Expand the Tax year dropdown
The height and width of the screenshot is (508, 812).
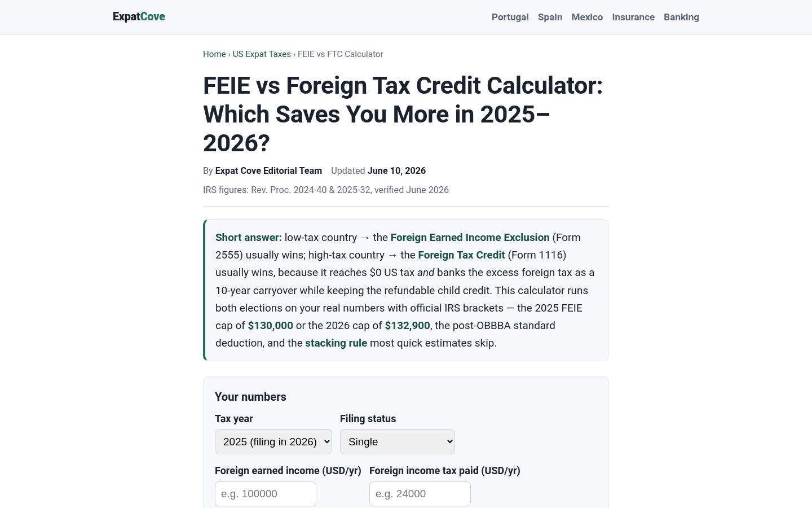[273, 441]
